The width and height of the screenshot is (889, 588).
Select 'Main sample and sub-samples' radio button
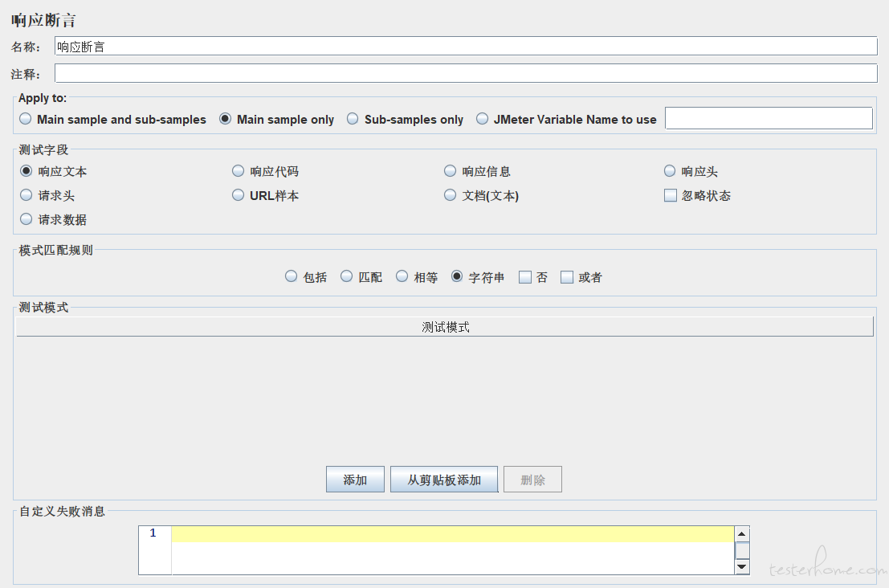coord(26,119)
